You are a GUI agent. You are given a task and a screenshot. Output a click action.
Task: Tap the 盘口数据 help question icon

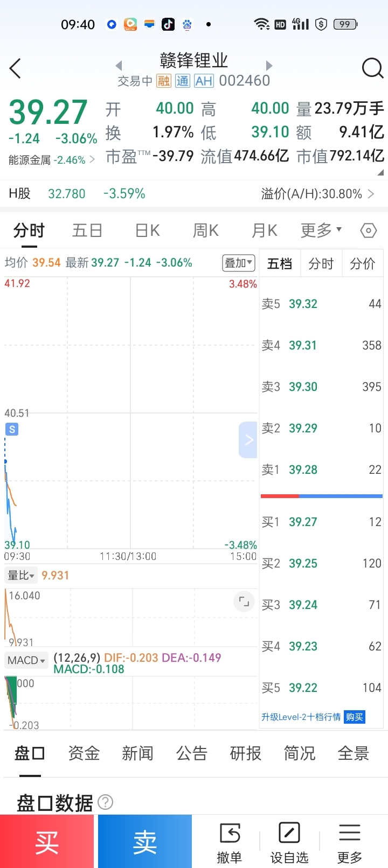point(106,802)
